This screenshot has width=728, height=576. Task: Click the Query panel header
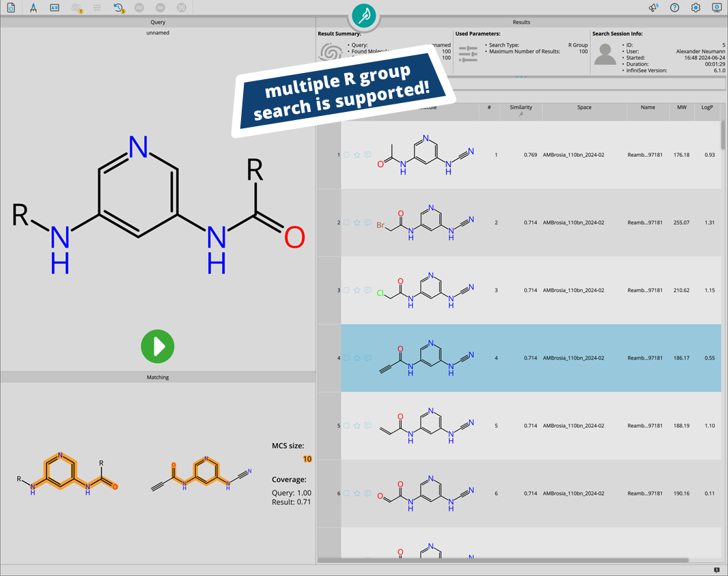coord(158,22)
